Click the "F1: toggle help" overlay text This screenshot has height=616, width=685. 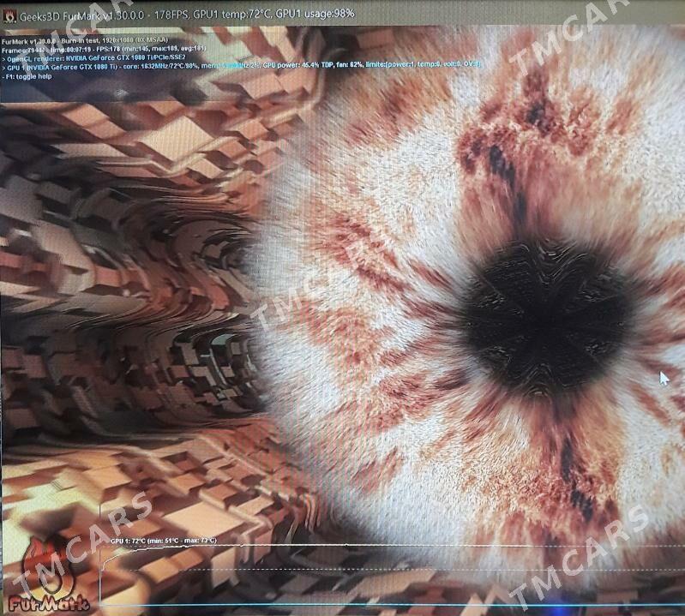tap(27, 76)
